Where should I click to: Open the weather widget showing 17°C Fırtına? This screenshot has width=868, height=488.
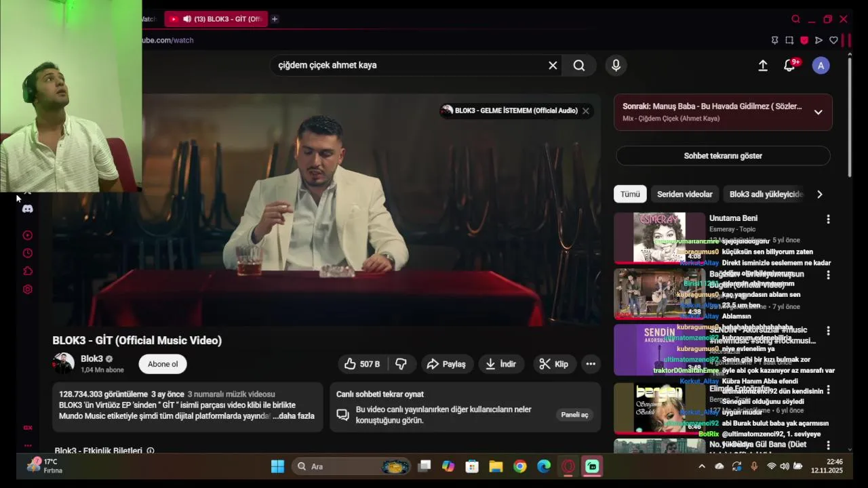(x=45, y=466)
